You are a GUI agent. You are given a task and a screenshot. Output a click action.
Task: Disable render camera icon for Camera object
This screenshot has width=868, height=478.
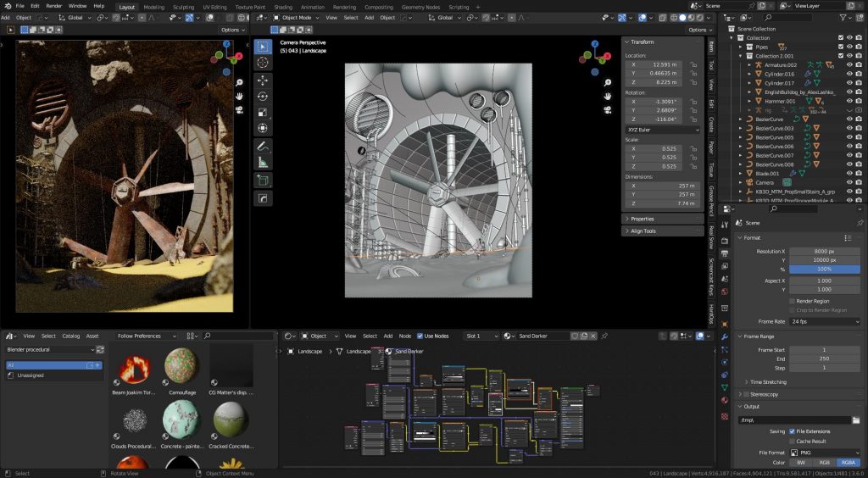coord(859,182)
